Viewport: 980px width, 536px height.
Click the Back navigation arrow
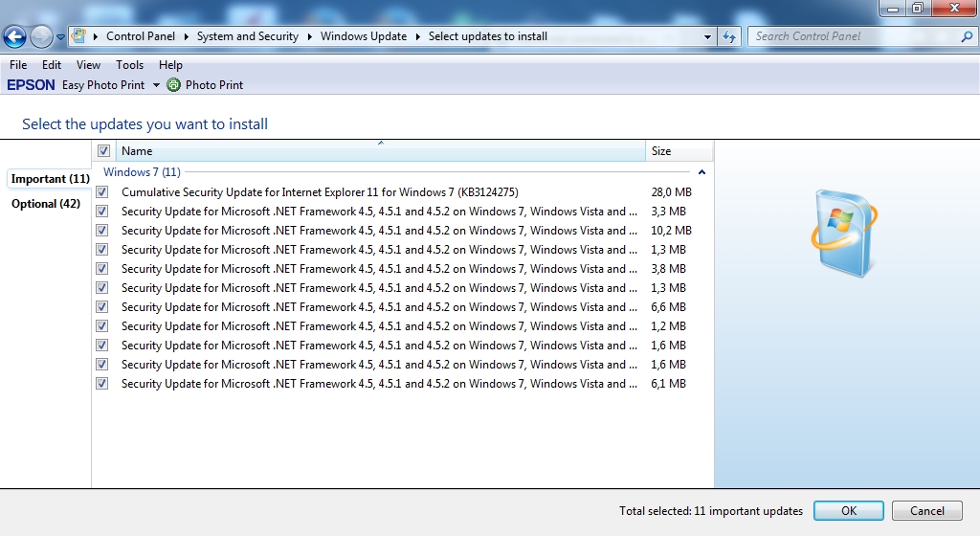[15, 37]
